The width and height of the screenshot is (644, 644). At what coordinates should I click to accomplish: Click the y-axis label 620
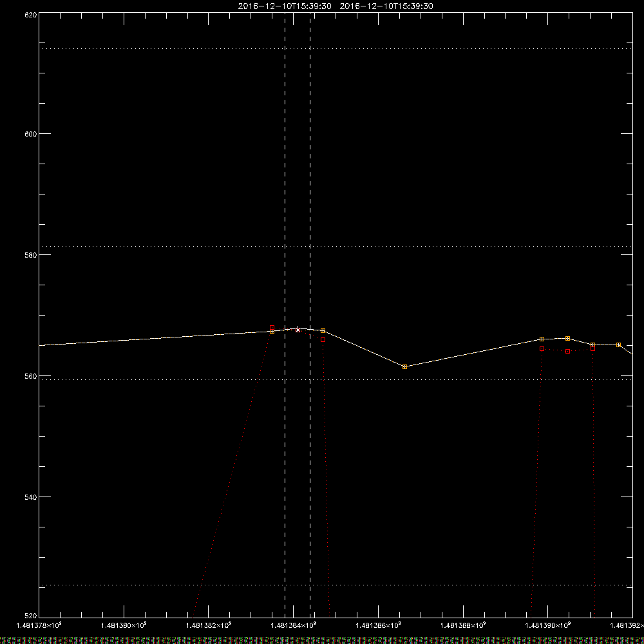31,15
